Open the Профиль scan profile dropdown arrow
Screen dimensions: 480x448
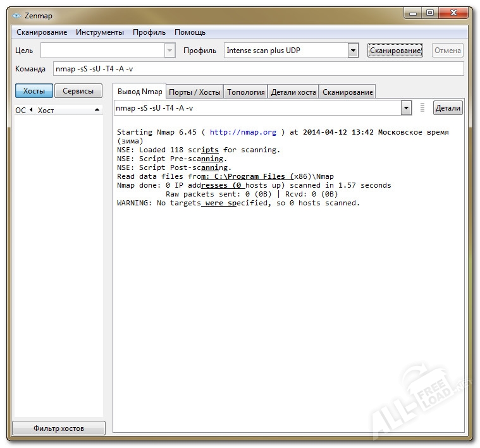tap(353, 51)
